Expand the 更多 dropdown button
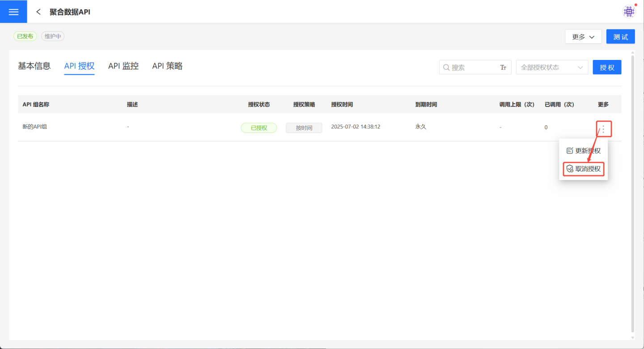The width and height of the screenshot is (644, 349). pyautogui.click(x=583, y=37)
